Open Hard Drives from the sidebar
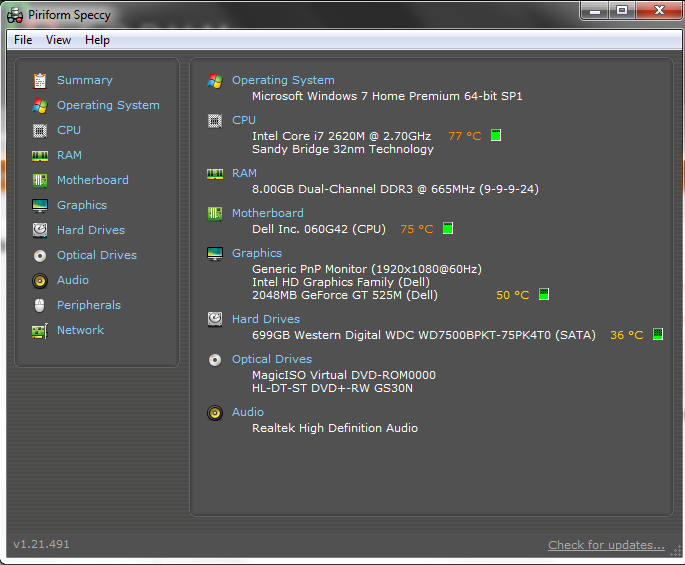 [91, 230]
